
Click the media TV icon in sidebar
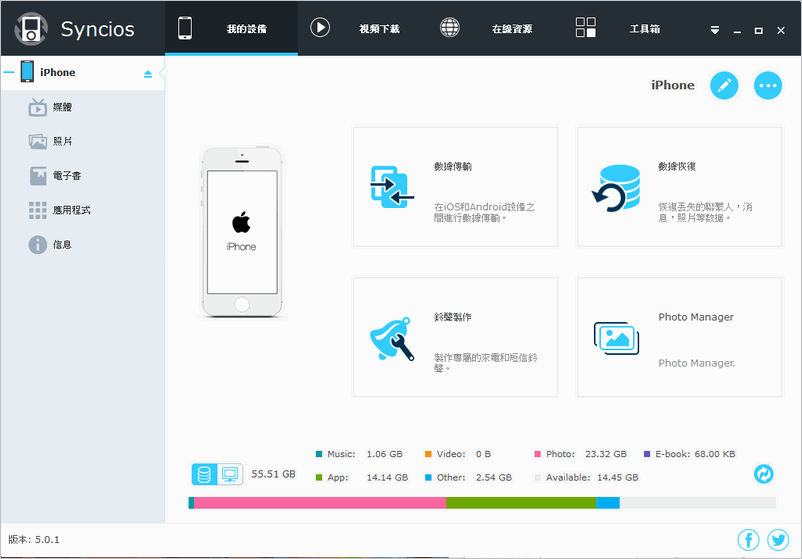(x=37, y=107)
